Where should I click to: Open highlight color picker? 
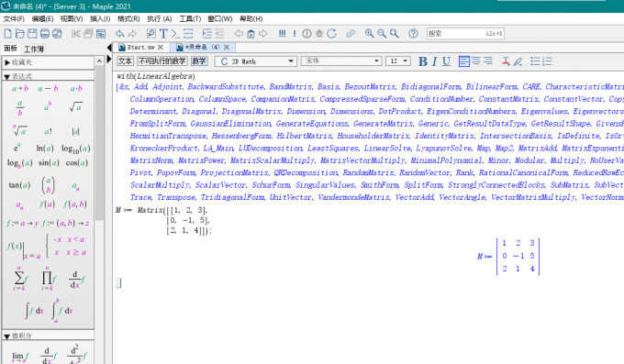point(518,61)
